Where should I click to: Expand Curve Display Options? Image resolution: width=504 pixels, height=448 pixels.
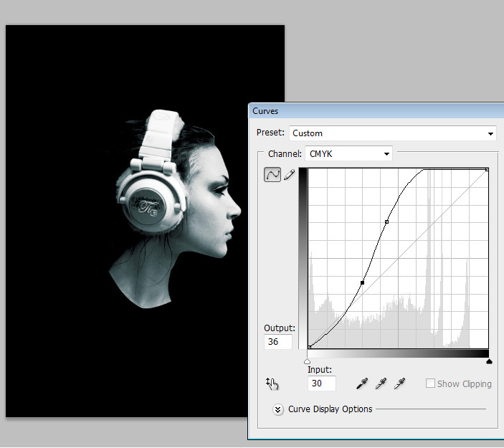278,409
